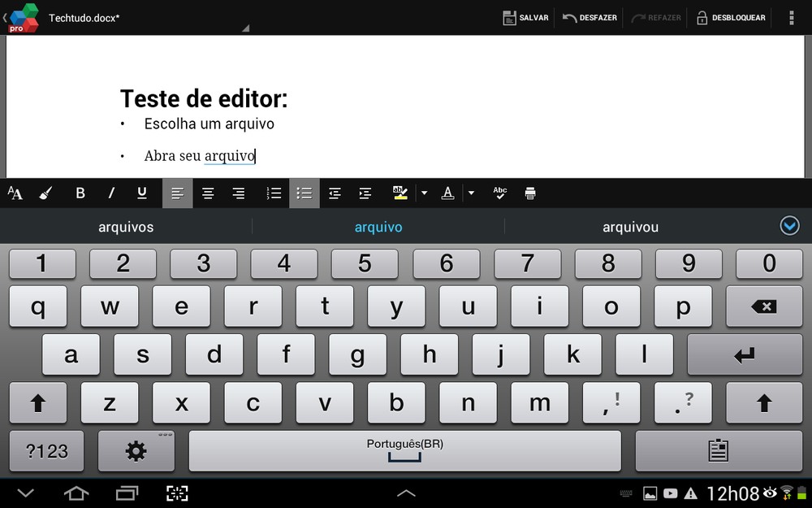The image size is (812, 508).
Task: Select the arquivos word suggestion
Action: 126,226
